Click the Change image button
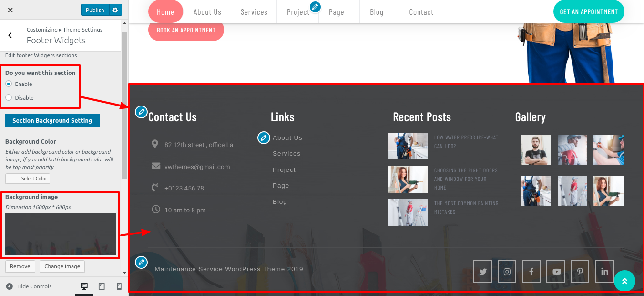Screen dimensions: 644x296 (62, 266)
